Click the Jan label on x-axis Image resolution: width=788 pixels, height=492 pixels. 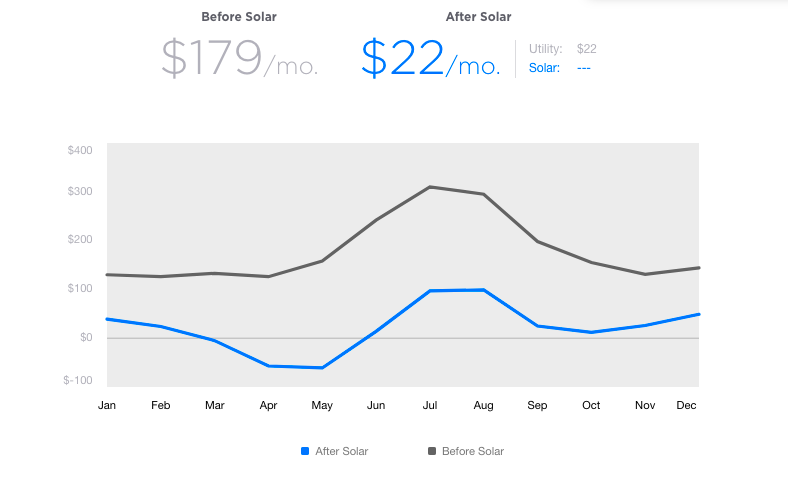click(x=107, y=405)
